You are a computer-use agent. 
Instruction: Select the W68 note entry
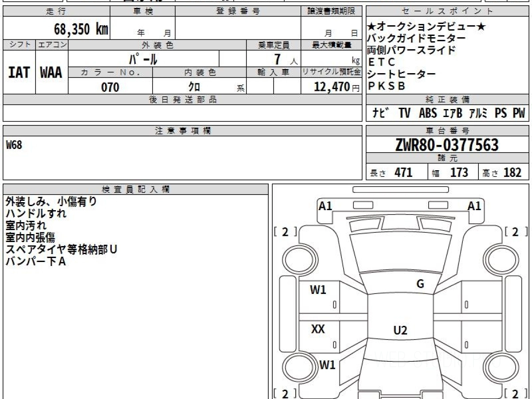pyautogui.click(x=14, y=145)
